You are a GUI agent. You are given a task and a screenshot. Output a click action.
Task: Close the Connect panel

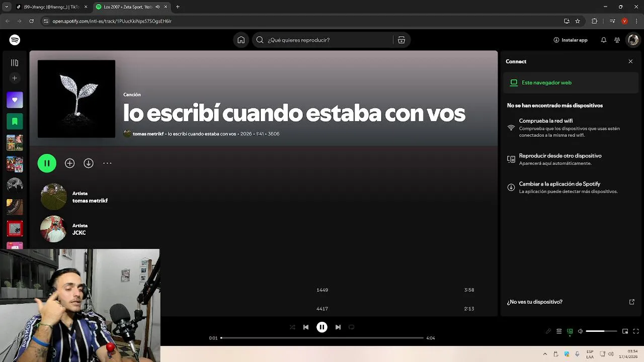click(630, 61)
